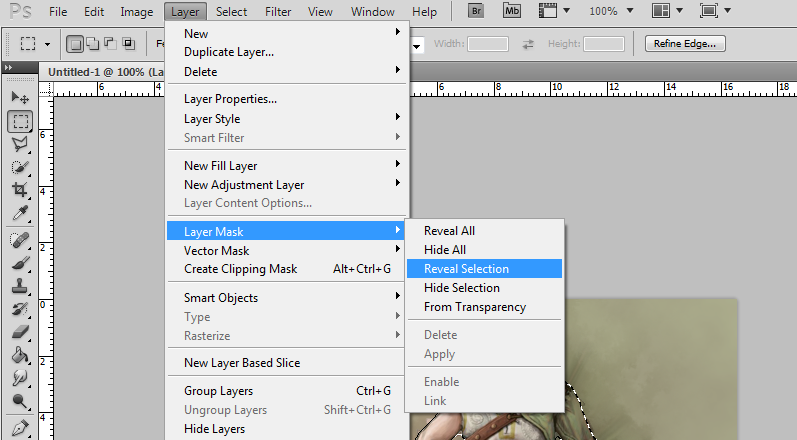Click Duplicate Layer... in Layer menu
The image size is (797, 440).
tap(229, 52)
